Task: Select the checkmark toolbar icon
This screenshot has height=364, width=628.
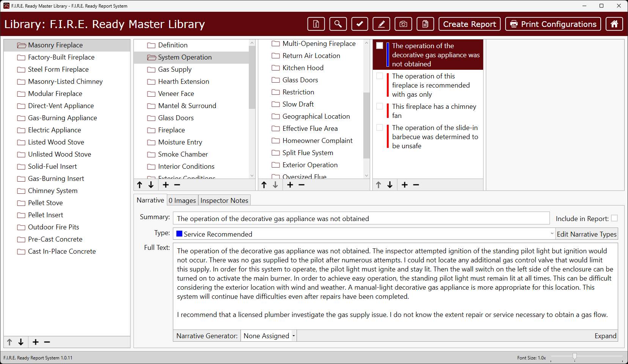Action: click(360, 24)
